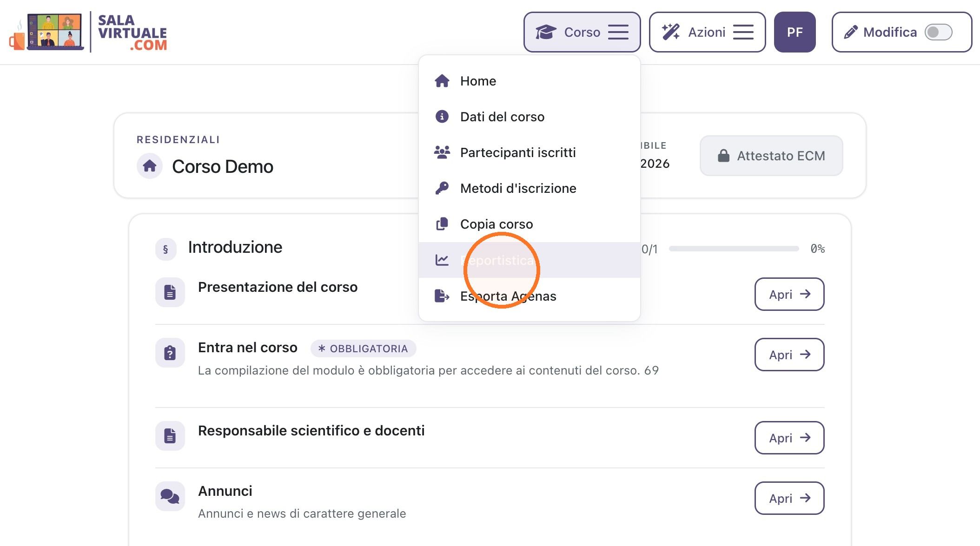Open Partecipanti iscritti menu entry
The image size is (980, 546).
pos(530,152)
